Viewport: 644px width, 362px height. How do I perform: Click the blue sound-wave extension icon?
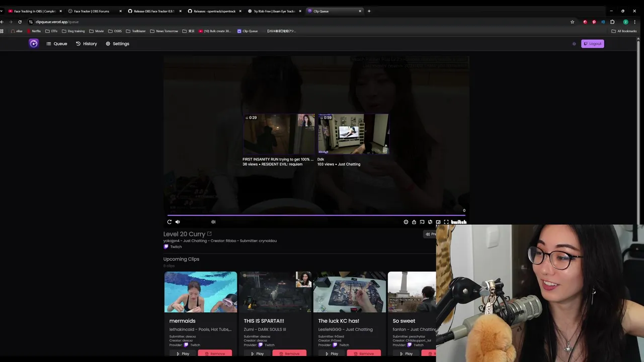point(603,22)
